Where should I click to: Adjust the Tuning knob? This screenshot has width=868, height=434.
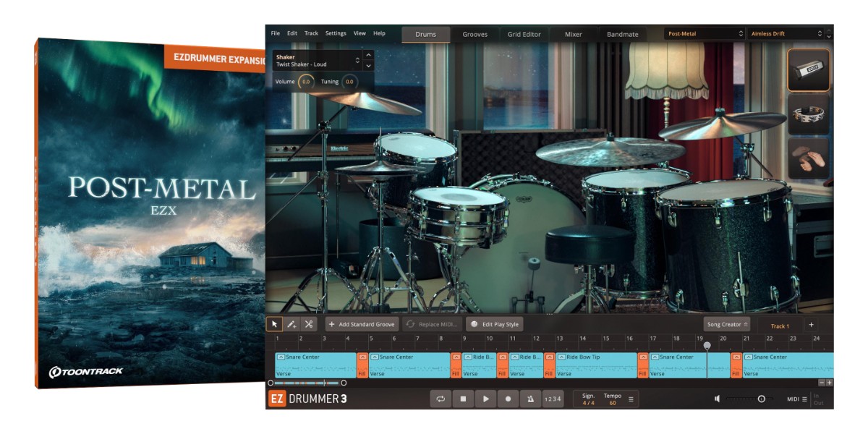(x=349, y=82)
